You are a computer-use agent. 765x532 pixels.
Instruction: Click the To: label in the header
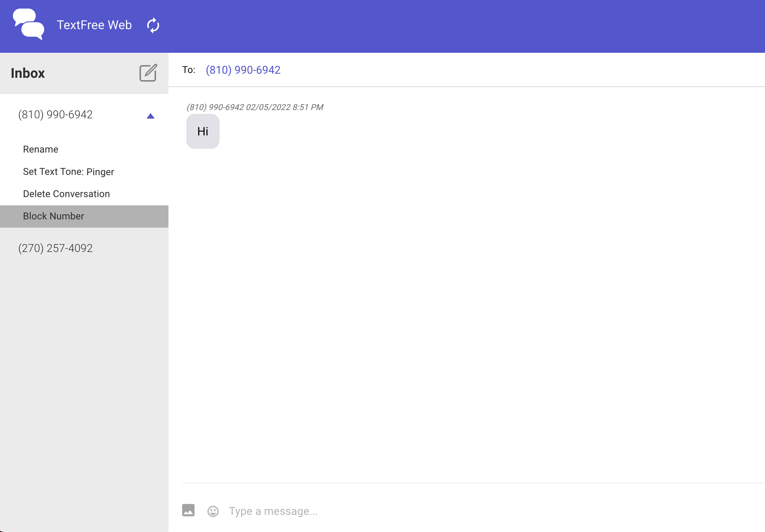189,70
